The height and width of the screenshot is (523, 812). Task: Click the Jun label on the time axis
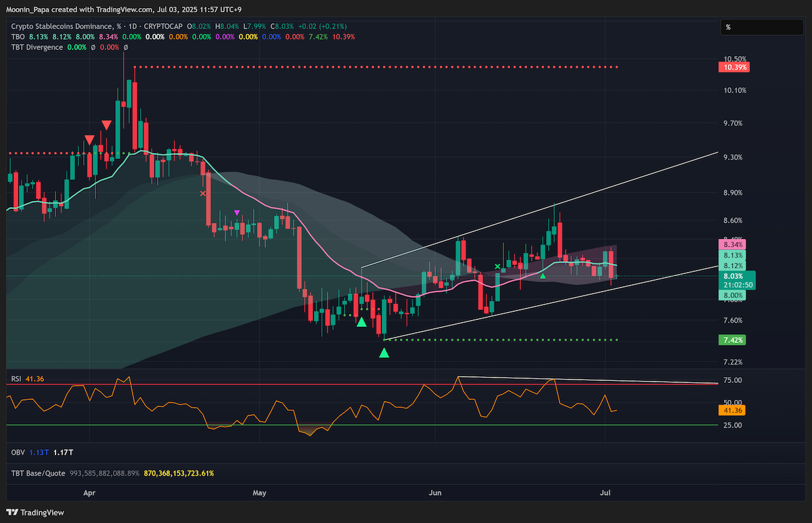tap(435, 494)
